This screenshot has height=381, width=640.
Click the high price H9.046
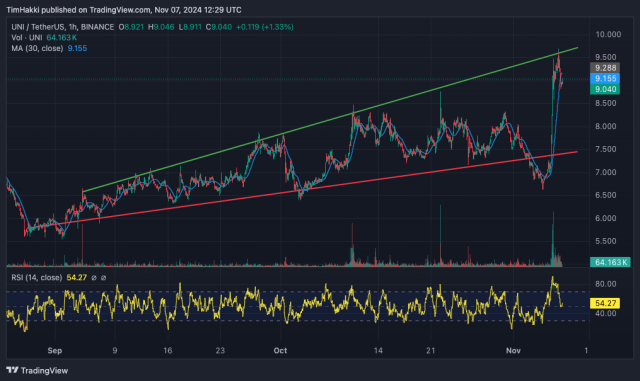[161, 27]
